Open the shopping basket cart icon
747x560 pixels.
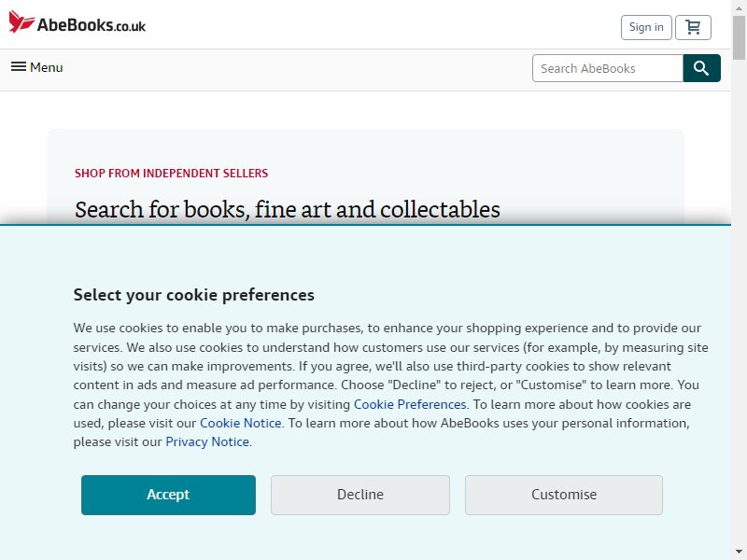point(693,27)
